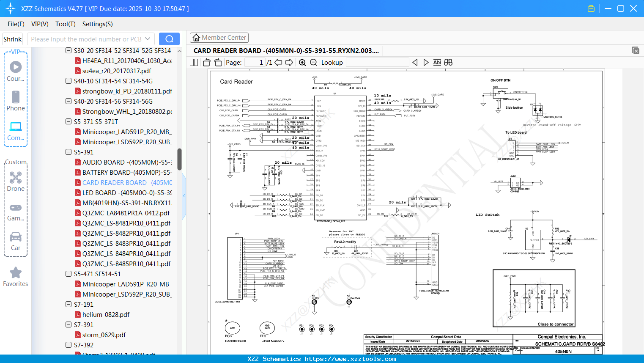The width and height of the screenshot is (644, 363).
Task: Open strongbow_kl_PD_20180111.pdf
Action: pyautogui.click(x=127, y=91)
